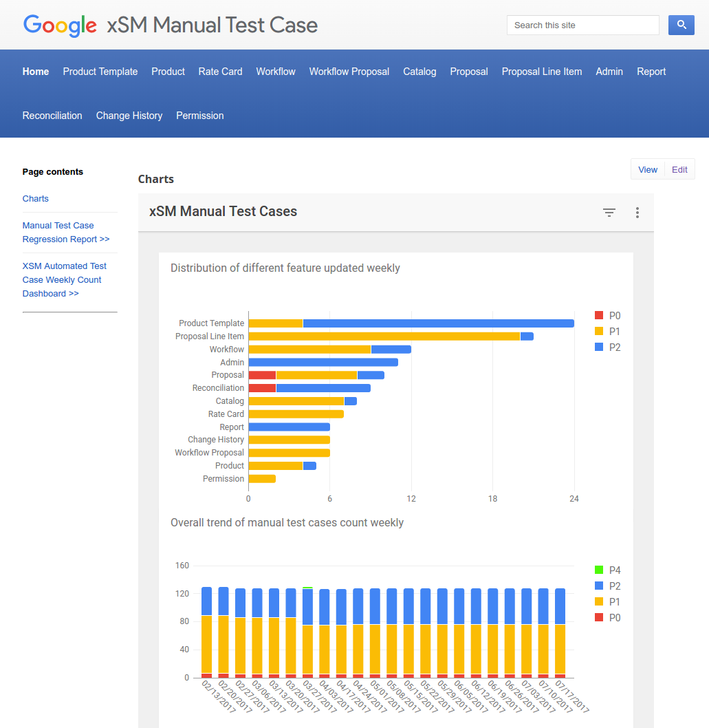
Task: Select the Reconciliation nav item
Action: (x=52, y=116)
